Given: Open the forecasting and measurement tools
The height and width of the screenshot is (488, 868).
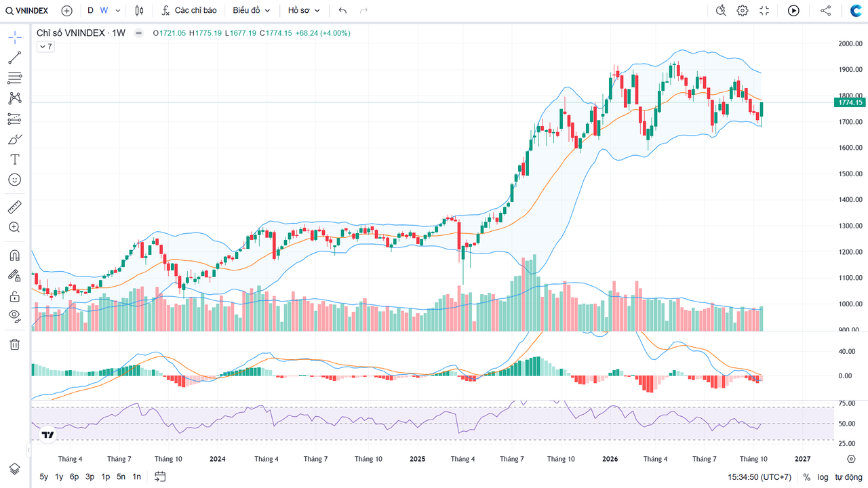Looking at the screenshot, I should point(14,119).
